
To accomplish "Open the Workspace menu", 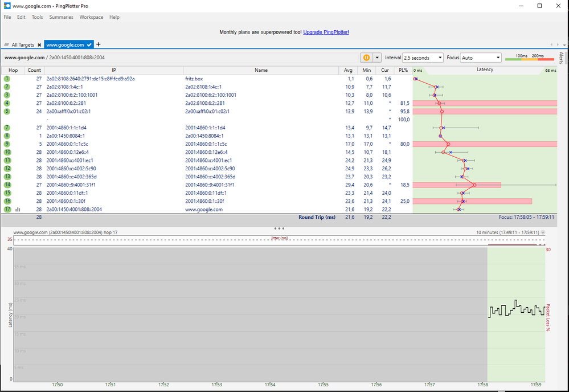I will (x=91, y=17).
